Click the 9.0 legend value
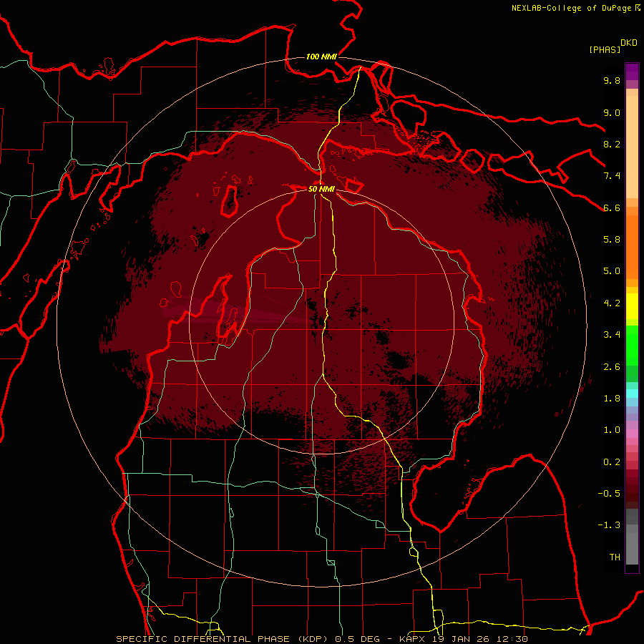Screen dimensions: 644x644 (x=612, y=112)
